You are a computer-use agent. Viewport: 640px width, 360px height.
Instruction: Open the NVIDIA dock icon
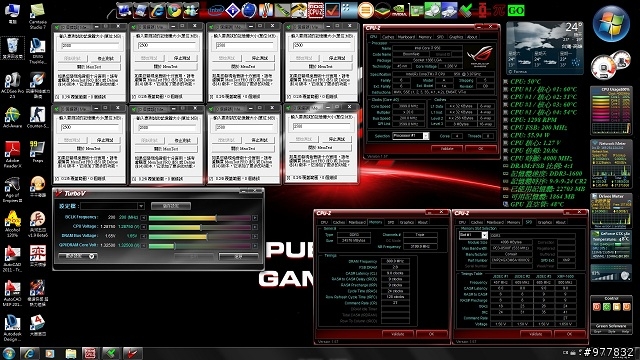[x=399, y=11]
